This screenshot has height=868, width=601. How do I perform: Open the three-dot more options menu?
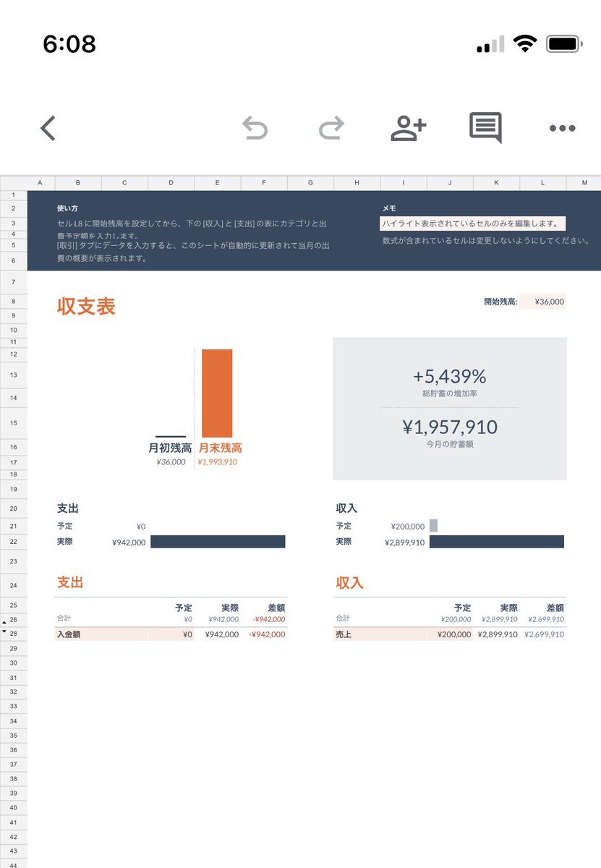click(x=562, y=129)
